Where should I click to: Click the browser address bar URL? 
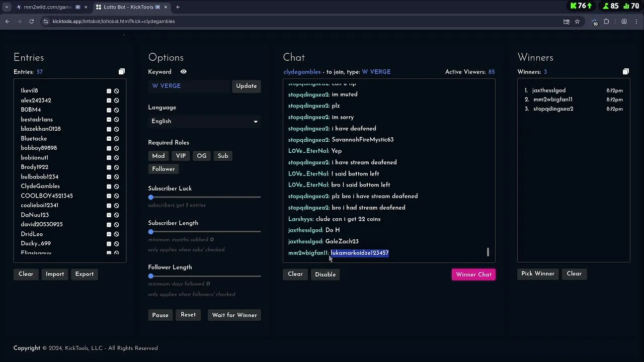click(x=114, y=22)
